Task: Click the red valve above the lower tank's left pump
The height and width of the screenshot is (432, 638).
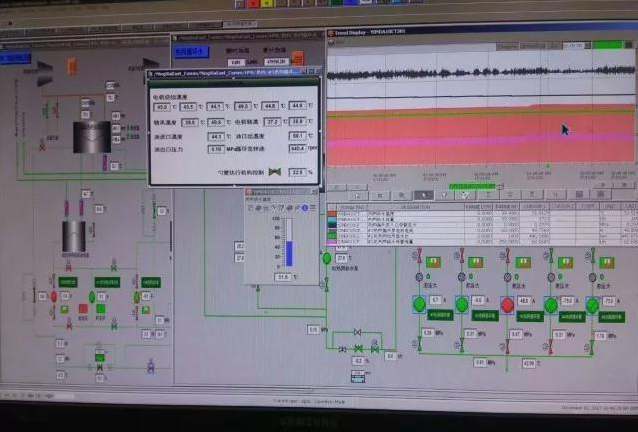Action: [68, 266]
